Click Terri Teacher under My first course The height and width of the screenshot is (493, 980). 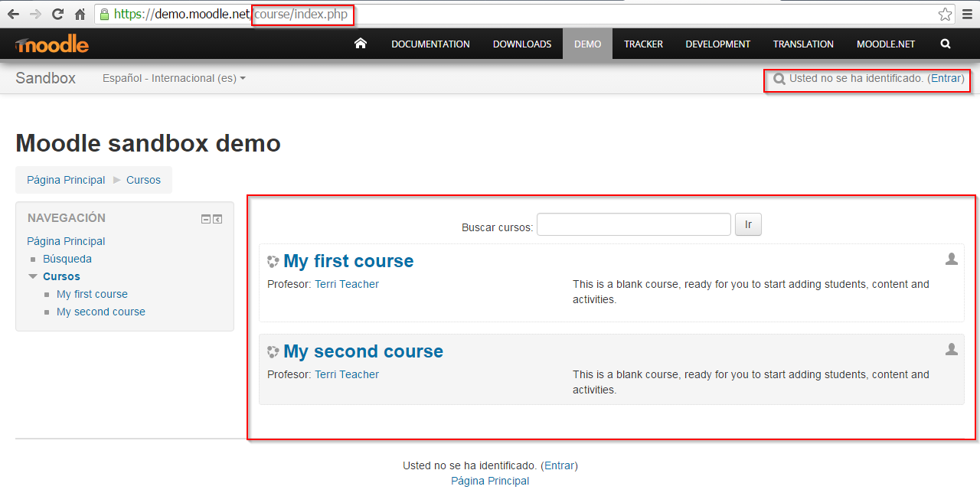(347, 284)
